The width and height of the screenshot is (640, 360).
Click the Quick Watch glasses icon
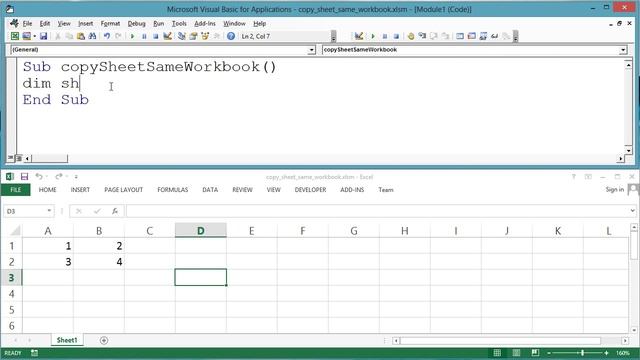[x=494, y=36]
